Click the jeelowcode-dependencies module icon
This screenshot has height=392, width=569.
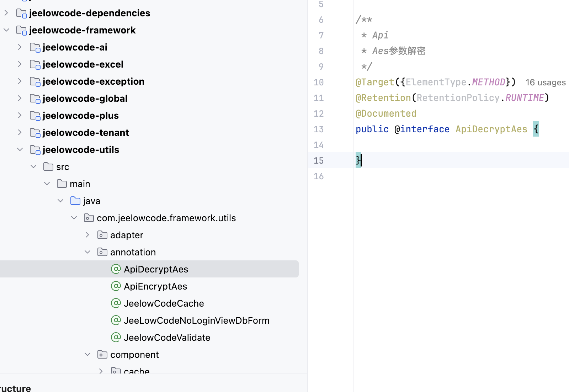pos(21,13)
